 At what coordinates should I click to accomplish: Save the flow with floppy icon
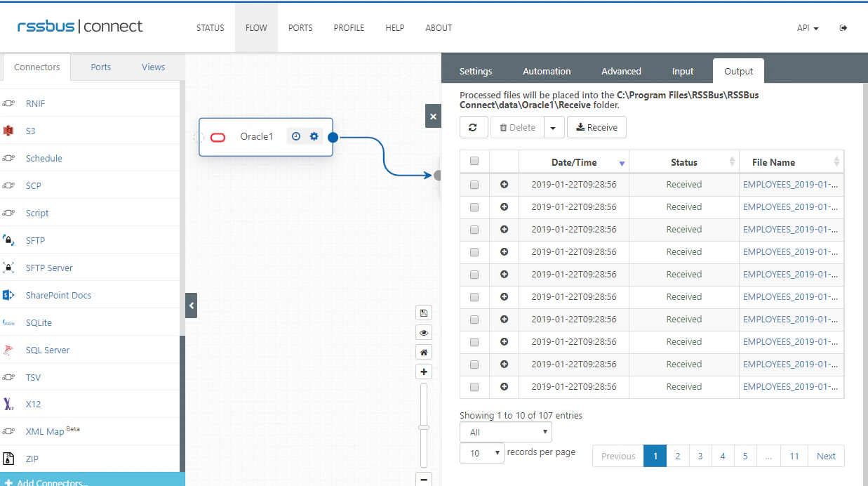coord(424,313)
